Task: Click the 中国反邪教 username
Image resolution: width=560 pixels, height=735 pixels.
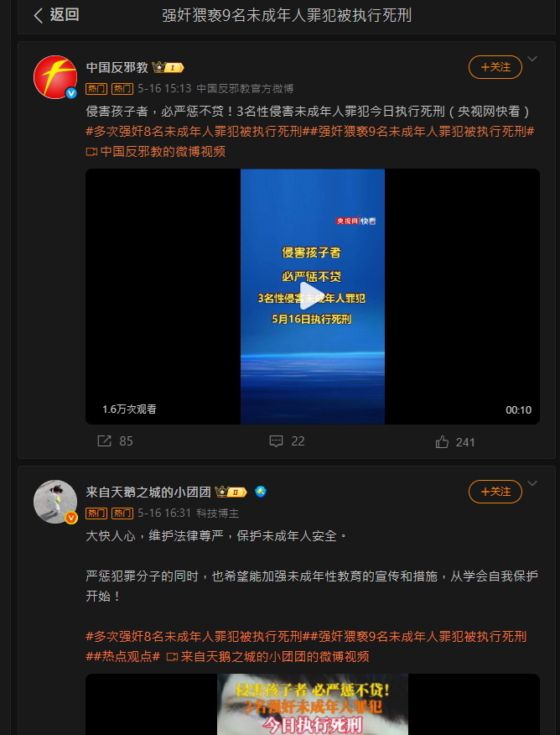Action: [x=117, y=67]
